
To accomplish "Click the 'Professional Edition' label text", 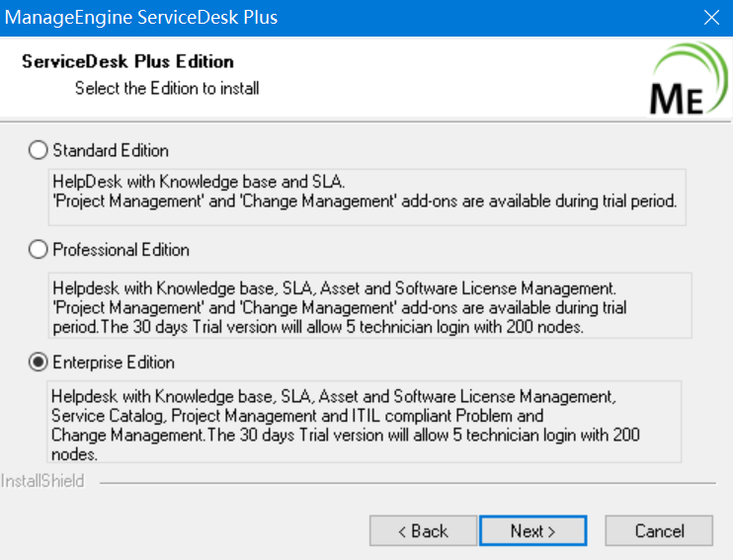I will tap(121, 250).
